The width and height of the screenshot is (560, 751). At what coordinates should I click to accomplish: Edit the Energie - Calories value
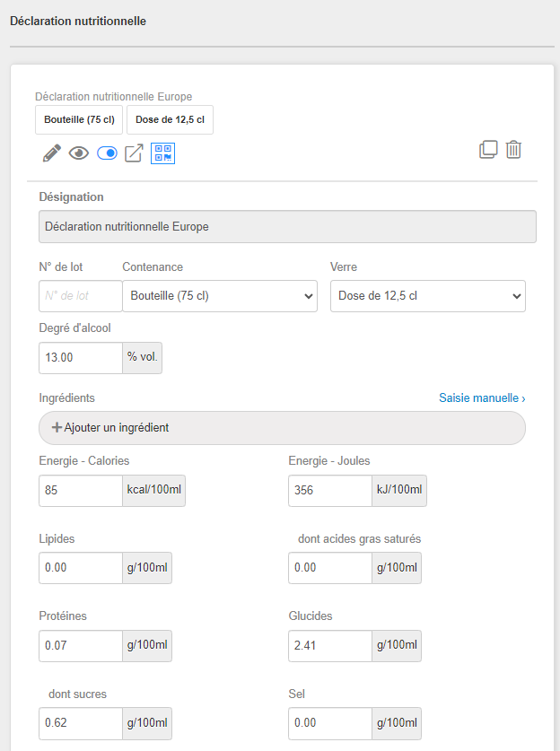pyautogui.click(x=81, y=491)
